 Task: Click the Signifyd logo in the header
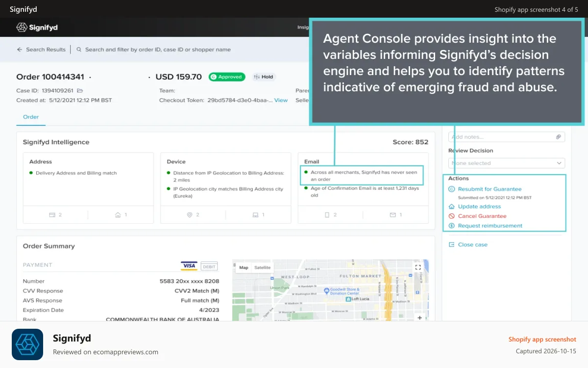(x=37, y=27)
